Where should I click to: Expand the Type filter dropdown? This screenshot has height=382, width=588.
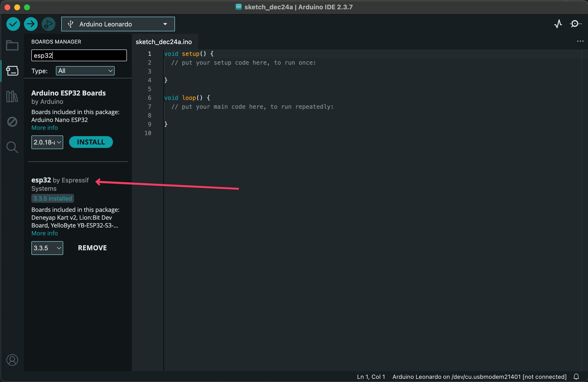(85, 71)
